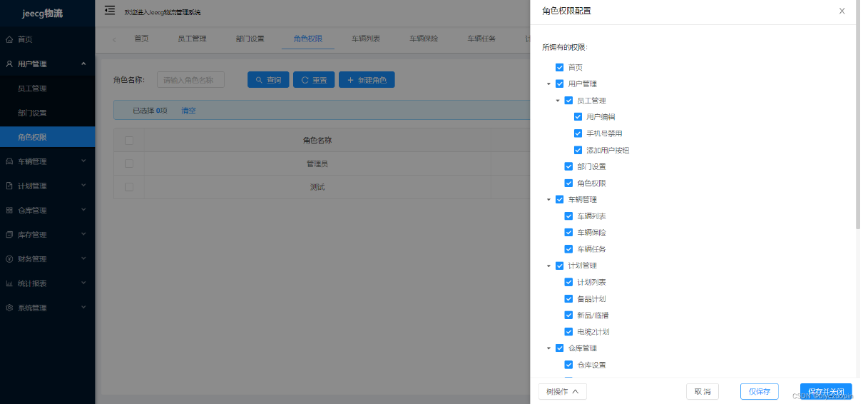The image size is (868, 404).
Task: Check the select-all header checkbox in role table
Action: coord(129,141)
